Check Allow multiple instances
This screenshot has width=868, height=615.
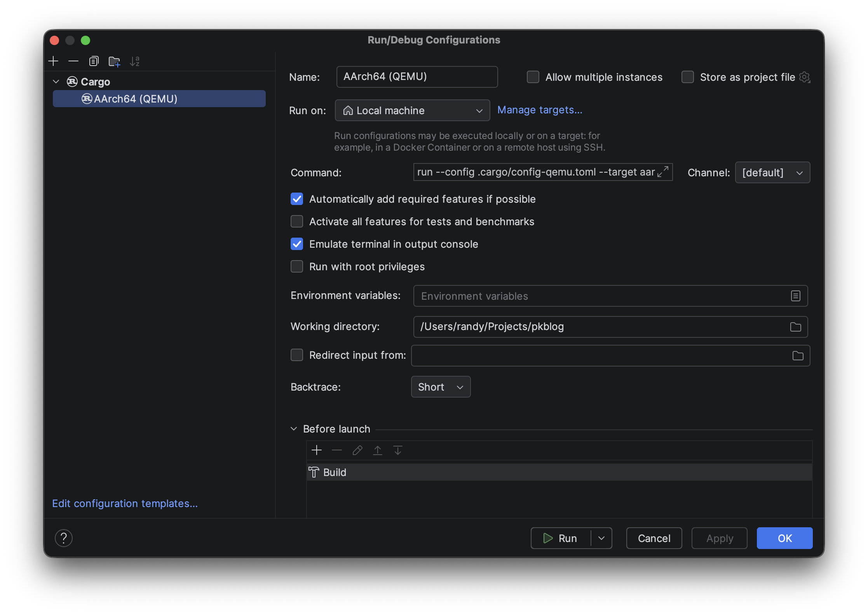tap(533, 77)
